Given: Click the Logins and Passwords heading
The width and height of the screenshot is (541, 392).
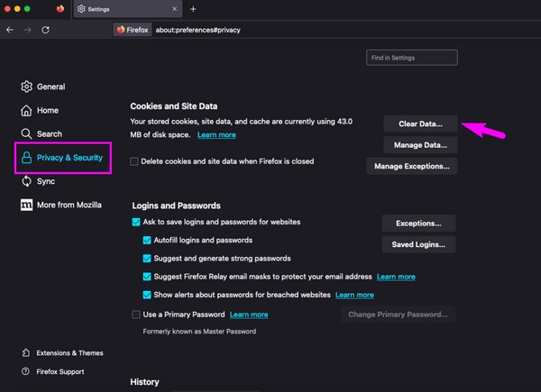Looking at the screenshot, I should pyautogui.click(x=177, y=205).
